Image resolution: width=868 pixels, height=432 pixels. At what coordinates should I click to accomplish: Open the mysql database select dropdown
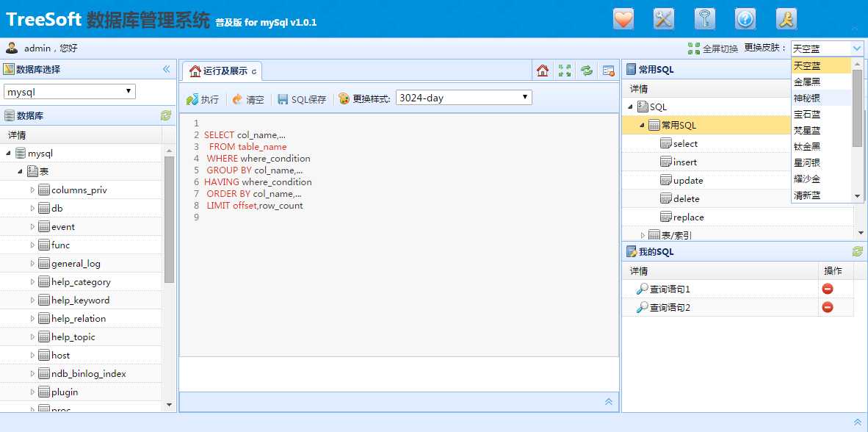[70, 91]
